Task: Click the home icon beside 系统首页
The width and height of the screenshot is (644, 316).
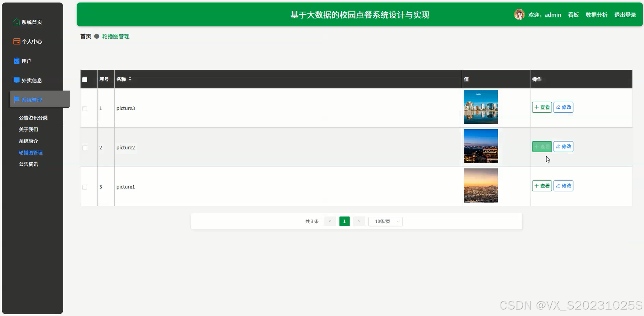Action: click(x=17, y=22)
